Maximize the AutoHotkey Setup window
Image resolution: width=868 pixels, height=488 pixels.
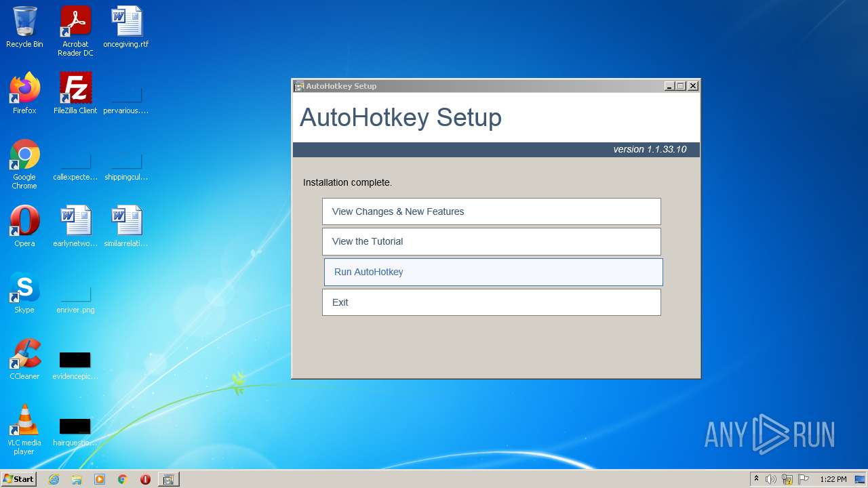pyautogui.click(x=681, y=86)
